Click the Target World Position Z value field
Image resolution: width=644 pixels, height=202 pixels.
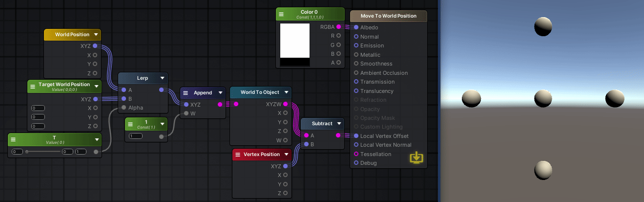coord(38,126)
